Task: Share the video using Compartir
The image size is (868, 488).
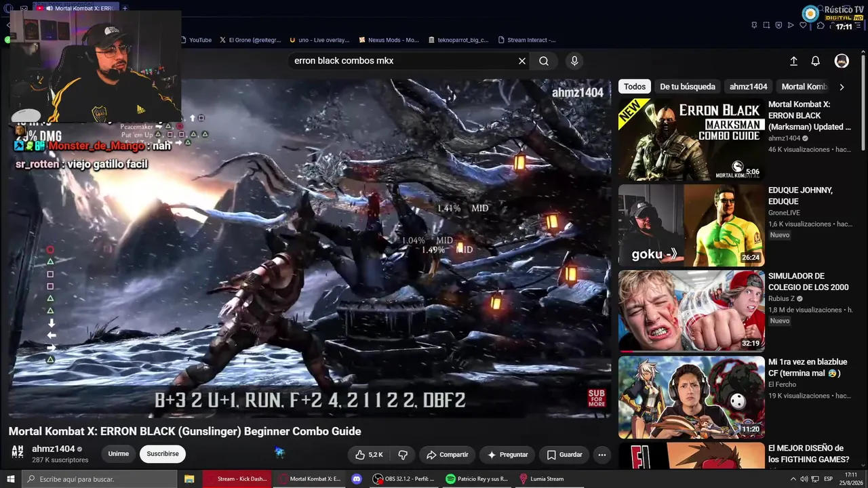Action: (447, 455)
